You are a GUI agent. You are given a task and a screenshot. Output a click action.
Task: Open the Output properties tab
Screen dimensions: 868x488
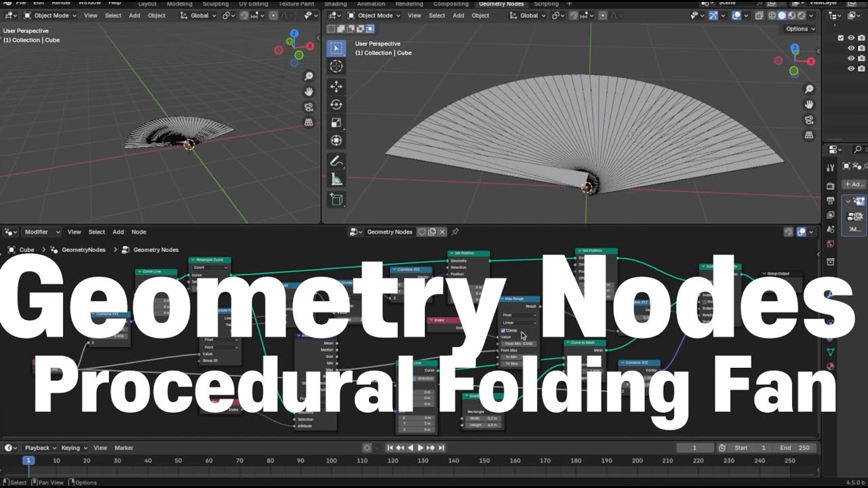pos(831,201)
